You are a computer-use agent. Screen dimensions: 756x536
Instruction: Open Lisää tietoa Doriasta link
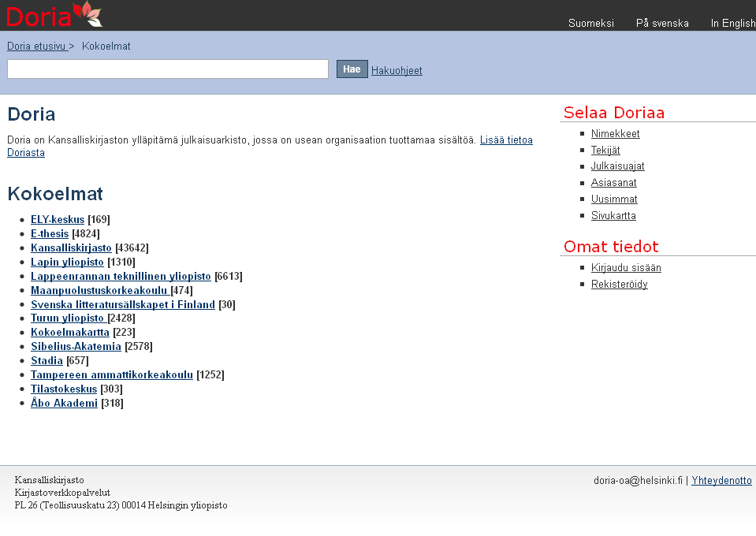coord(506,140)
